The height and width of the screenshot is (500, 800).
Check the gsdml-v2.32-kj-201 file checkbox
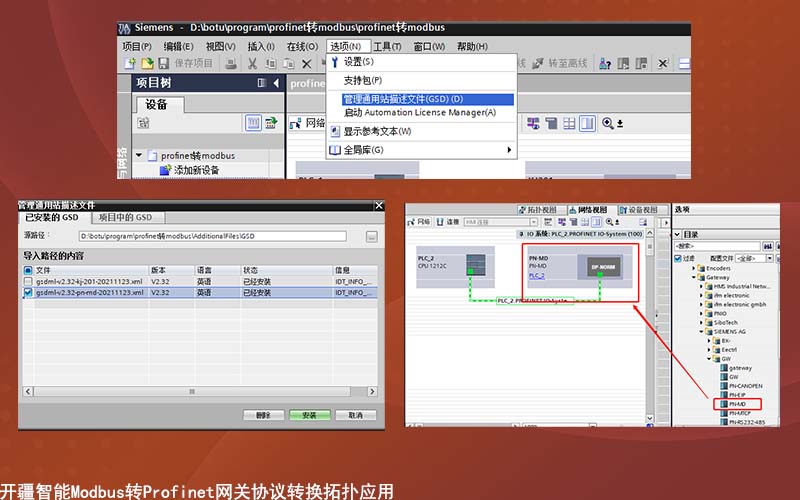click(28, 281)
